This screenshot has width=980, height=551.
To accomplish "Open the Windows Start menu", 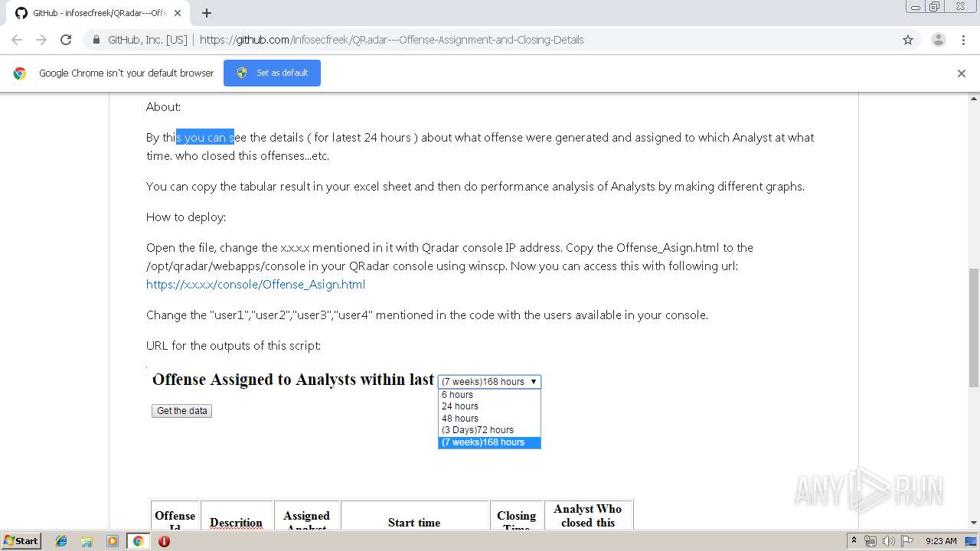I will tap(21, 541).
